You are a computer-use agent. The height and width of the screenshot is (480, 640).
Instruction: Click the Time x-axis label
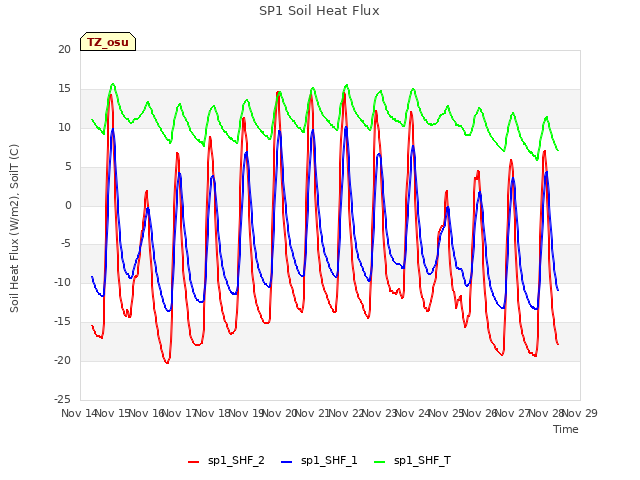[x=566, y=429]
